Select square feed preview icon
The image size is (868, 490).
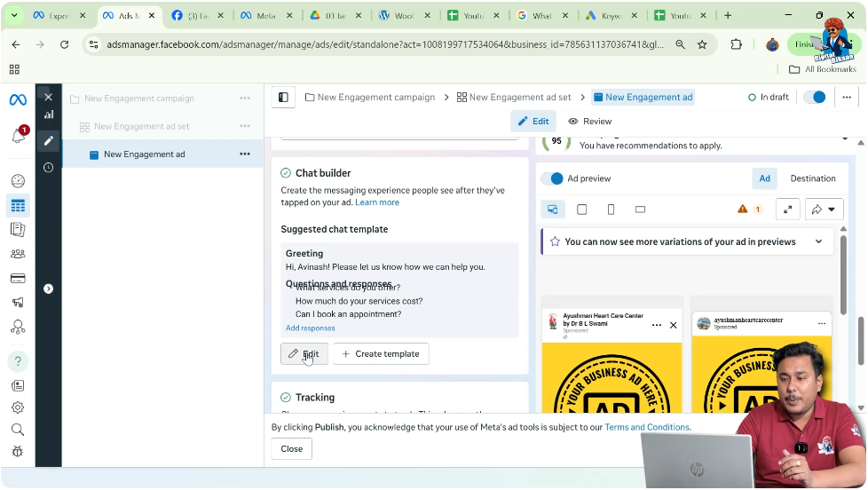582,209
